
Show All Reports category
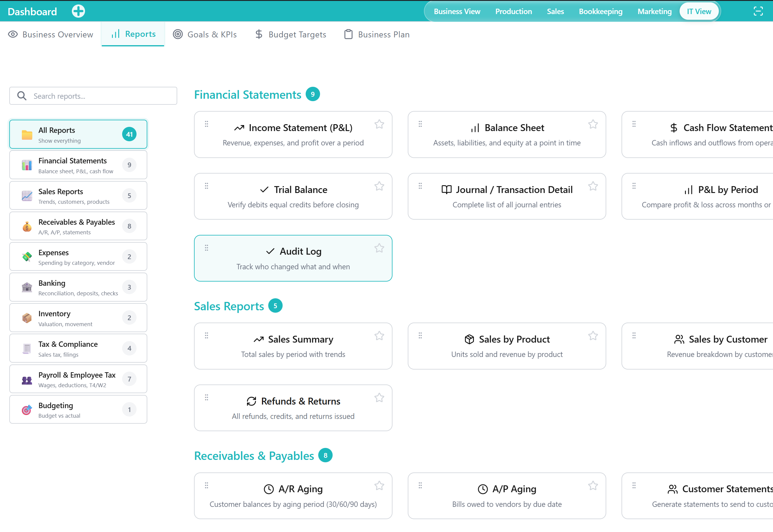pyautogui.click(x=78, y=134)
